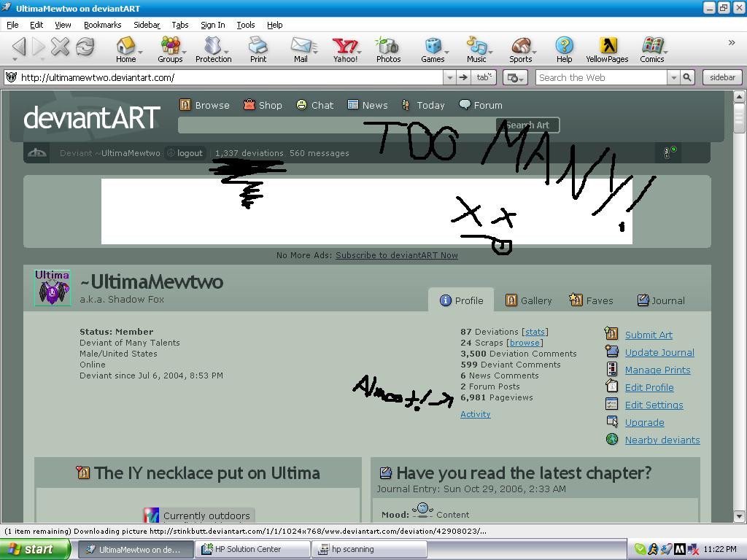Switch to the Faves tab
The image size is (747, 560).
click(591, 300)
